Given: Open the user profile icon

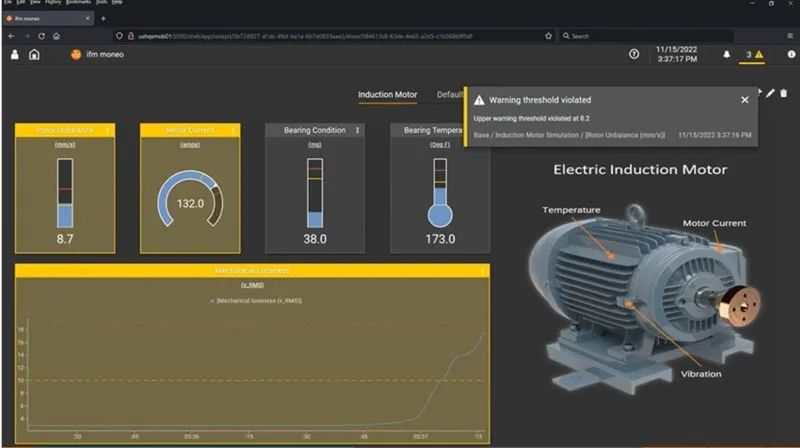Looking at the screenshot, I should click(x=14, y=55).
